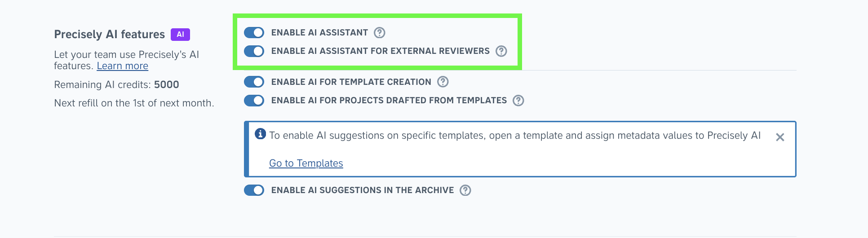Follow the Go to Templates link
Viewport: 868px width, 238px height.
point(306,163)
